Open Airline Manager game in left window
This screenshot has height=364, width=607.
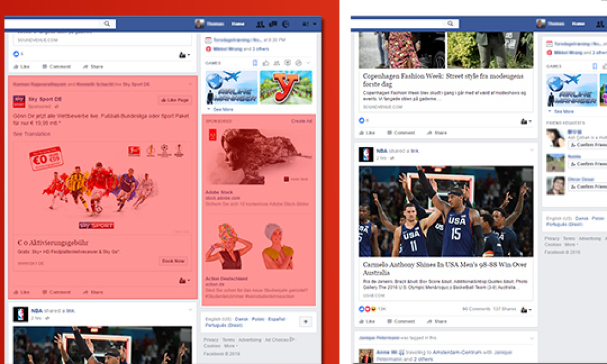[231, 87]
